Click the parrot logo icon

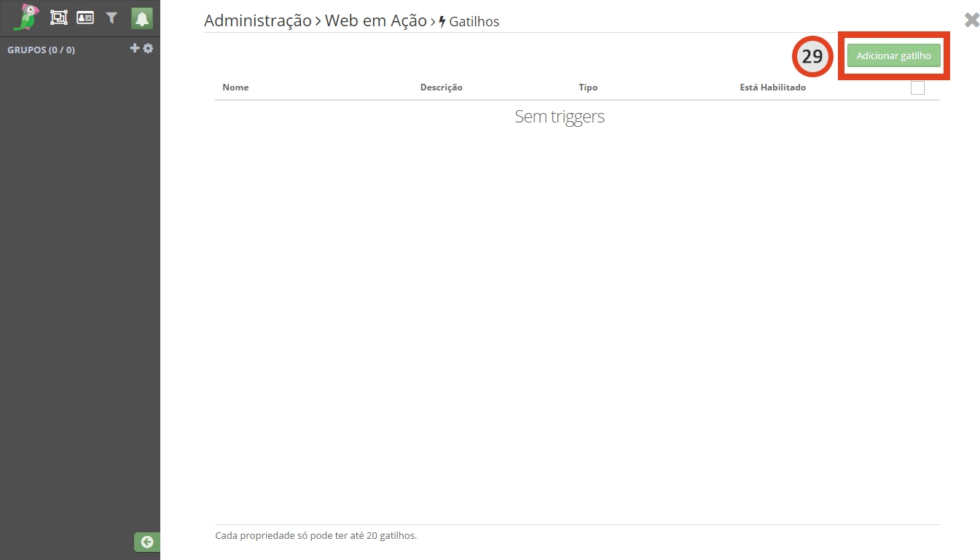pyautogui.click(x=26, y=17)
